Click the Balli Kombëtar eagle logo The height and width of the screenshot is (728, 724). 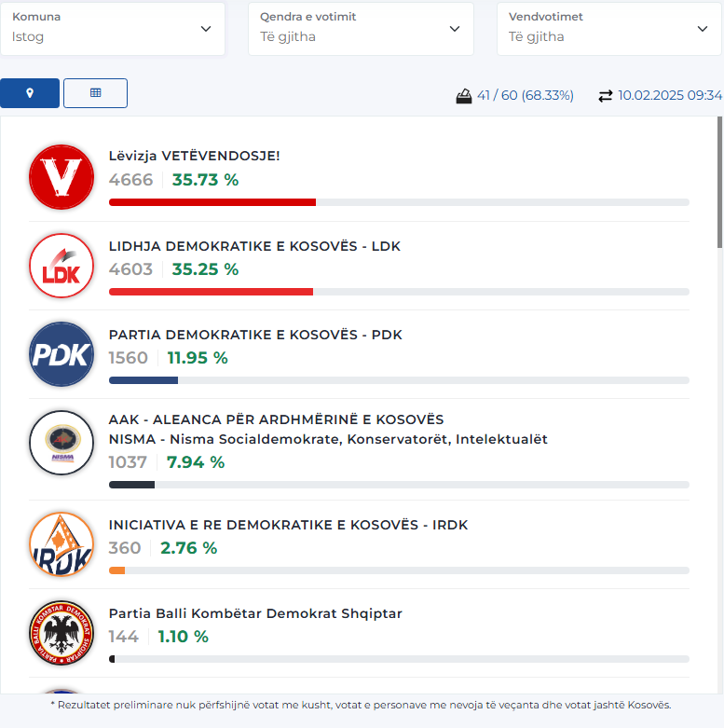(61, 633)
